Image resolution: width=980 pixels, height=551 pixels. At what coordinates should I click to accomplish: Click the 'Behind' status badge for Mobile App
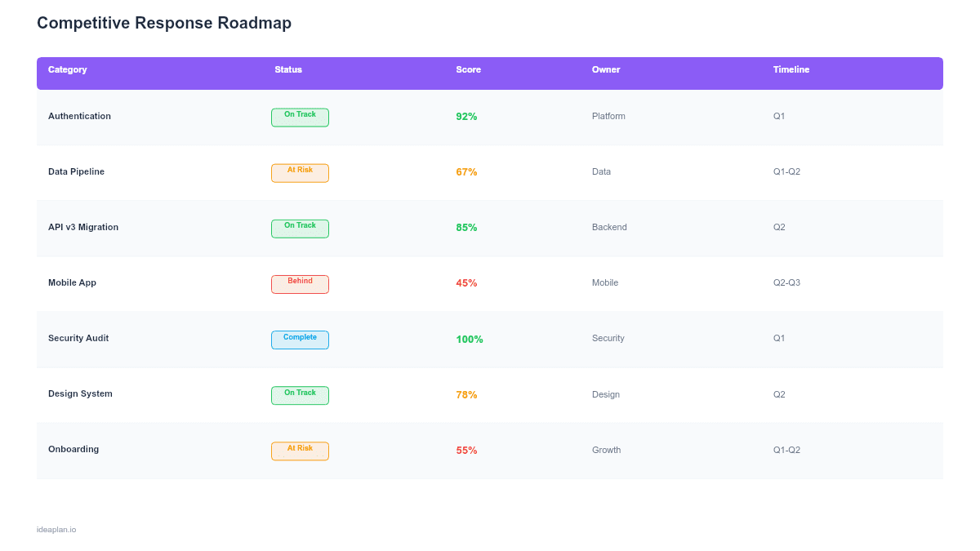[x=300, y=284]
